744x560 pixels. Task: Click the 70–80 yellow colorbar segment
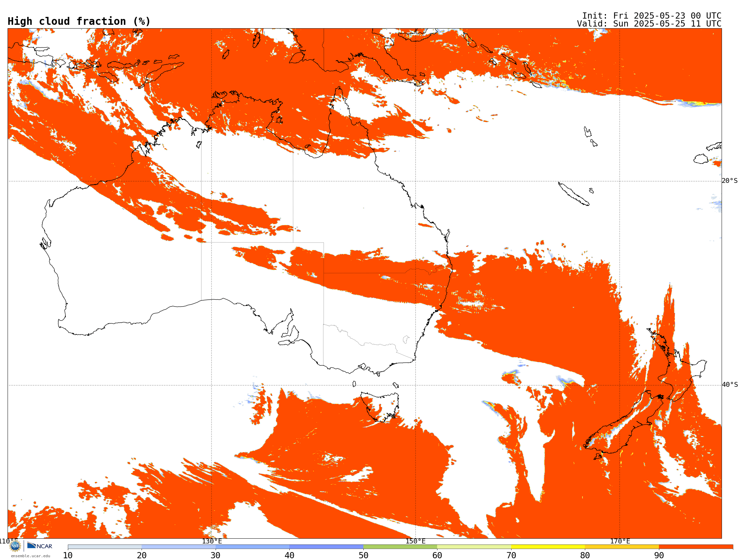pyautogui.click(x=548, y=547)
